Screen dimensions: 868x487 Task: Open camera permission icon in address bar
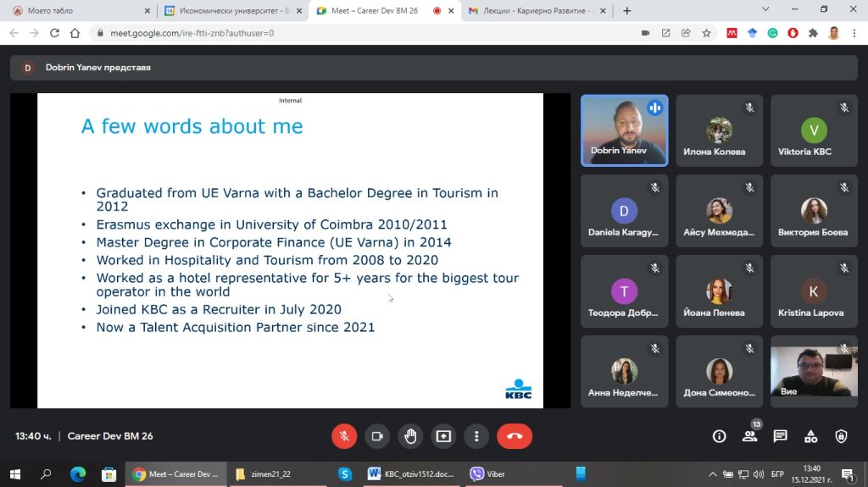pyautogui.click(x=645, y=33)
